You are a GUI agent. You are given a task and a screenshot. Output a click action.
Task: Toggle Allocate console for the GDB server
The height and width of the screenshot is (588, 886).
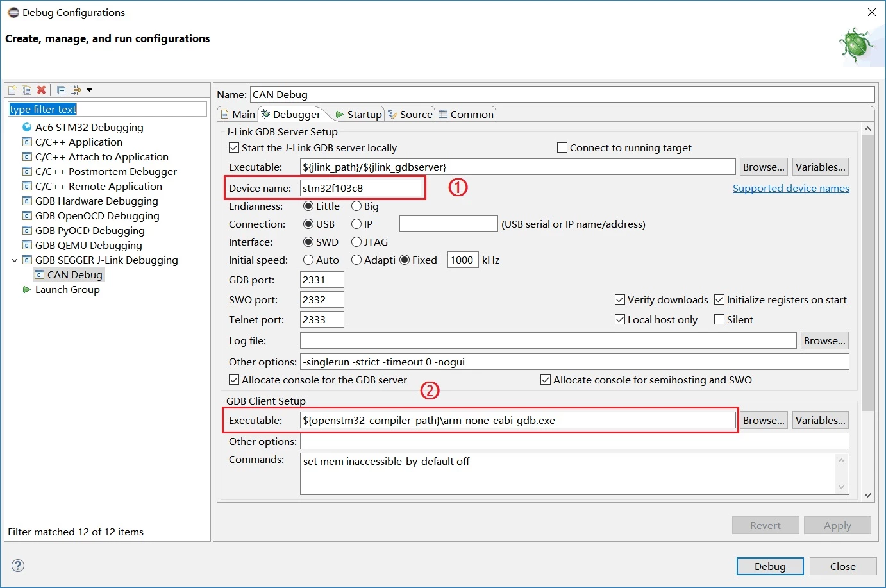(x=234, y=380)
